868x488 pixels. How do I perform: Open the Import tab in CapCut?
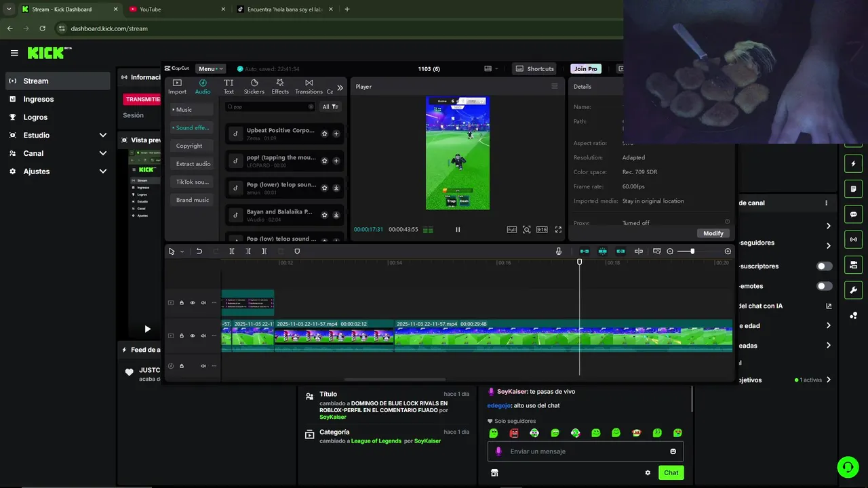point(177,87)
